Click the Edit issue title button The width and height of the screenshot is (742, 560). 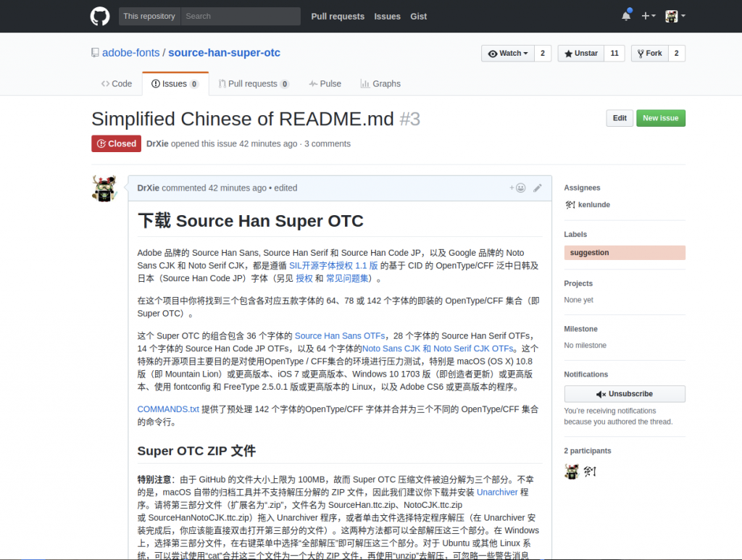620,118
